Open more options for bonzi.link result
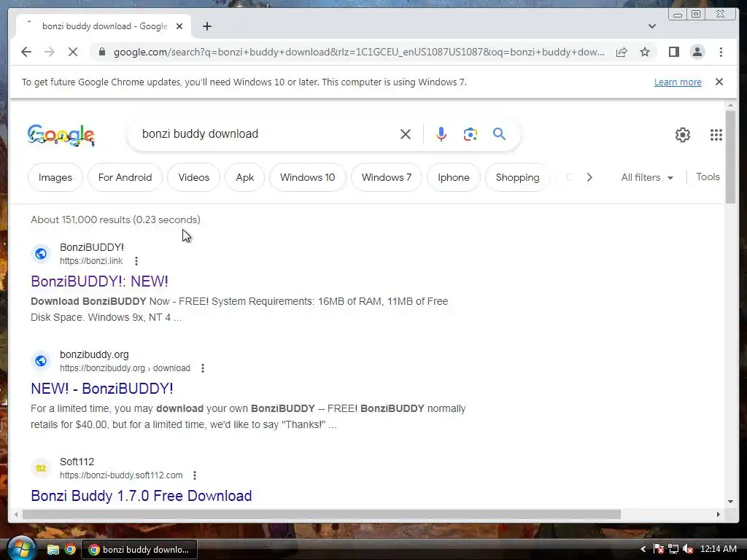The height and width of the screenshot is (560, 747). (x=136, y=261)
